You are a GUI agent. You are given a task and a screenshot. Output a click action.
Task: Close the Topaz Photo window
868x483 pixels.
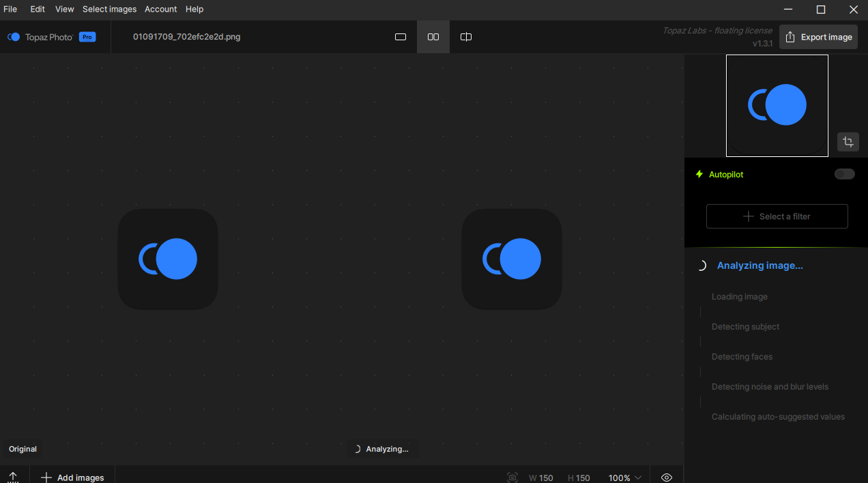click(853, 10)
